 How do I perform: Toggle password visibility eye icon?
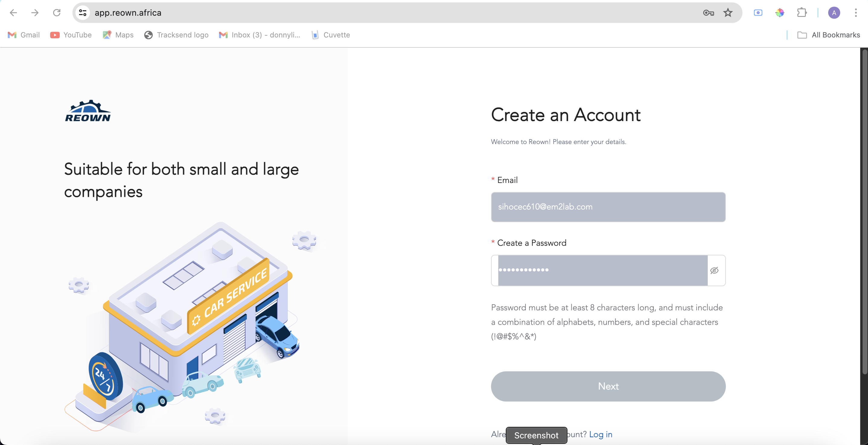(714, 270)
